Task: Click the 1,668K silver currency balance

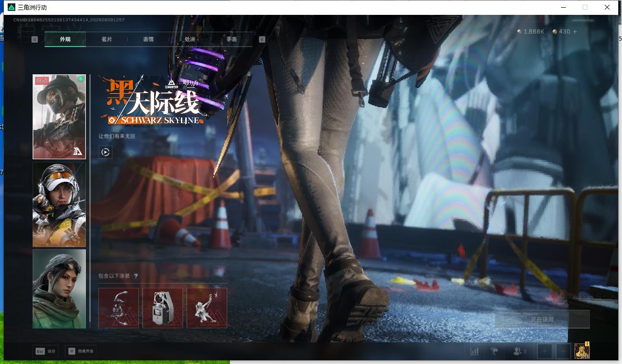Action: (530, 31)
